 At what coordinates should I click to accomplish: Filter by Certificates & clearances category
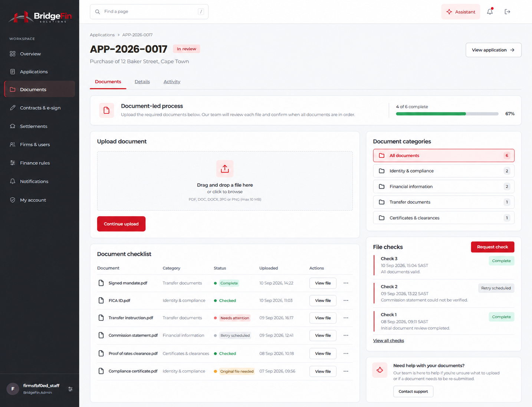(444, 218)
